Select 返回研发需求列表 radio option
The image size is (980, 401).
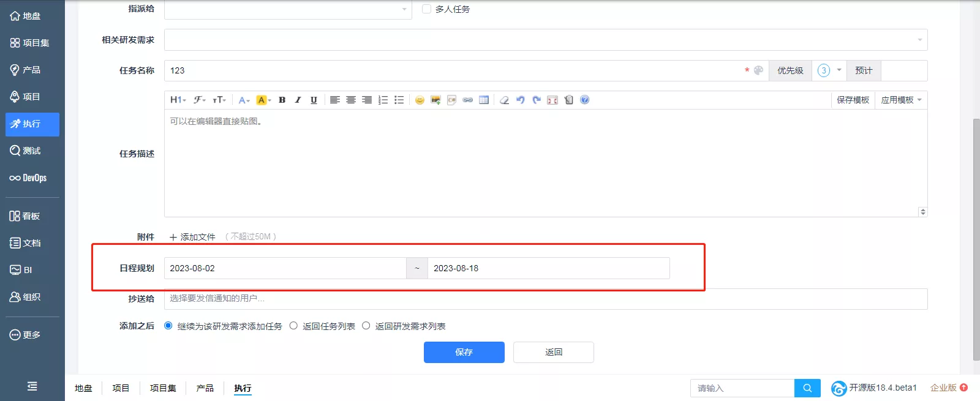point(366,326)
